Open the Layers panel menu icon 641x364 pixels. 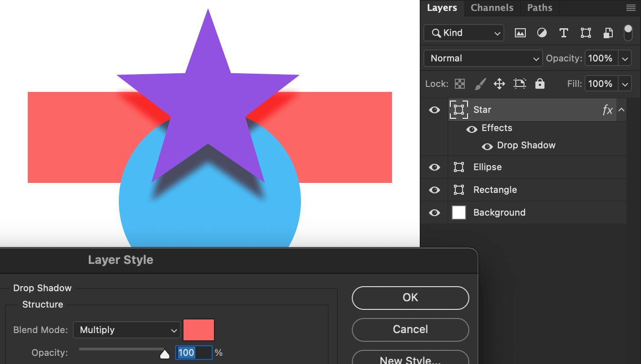tap(631, 8)
